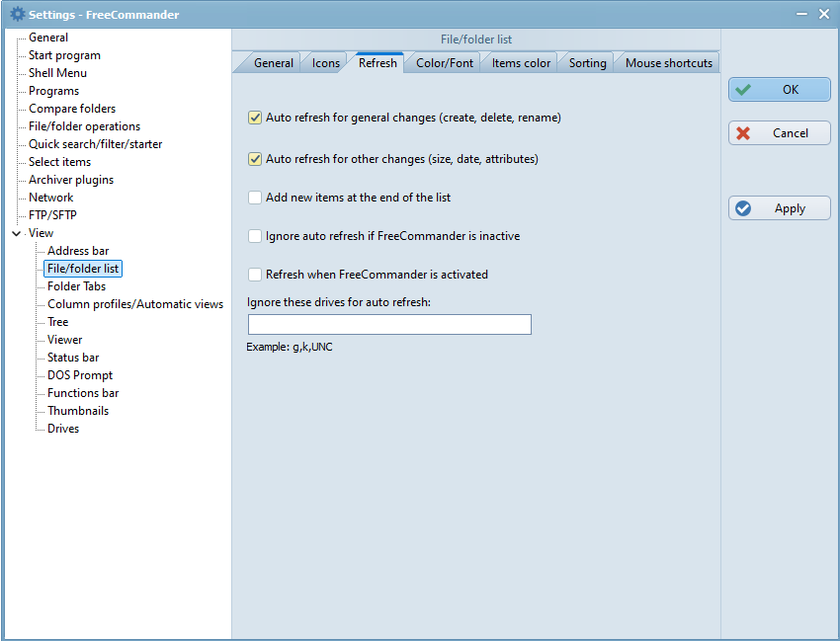Open the Color/Font tab
The height and width of the screenshot is (641, 840).
[x=445, y=62]
